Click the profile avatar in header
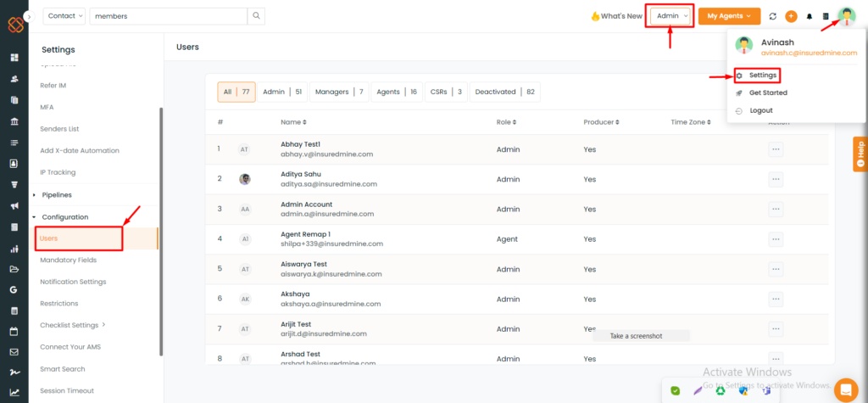The width and height of the screenshot is (868, 403). click(x=847, y=16)
